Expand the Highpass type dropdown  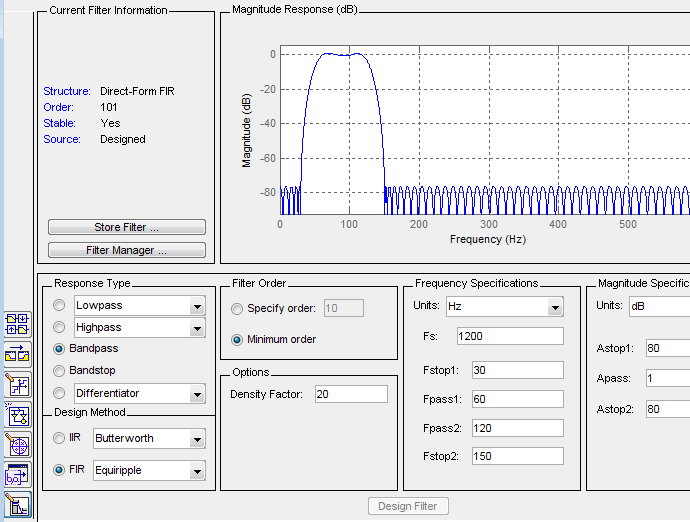[197, 328]
